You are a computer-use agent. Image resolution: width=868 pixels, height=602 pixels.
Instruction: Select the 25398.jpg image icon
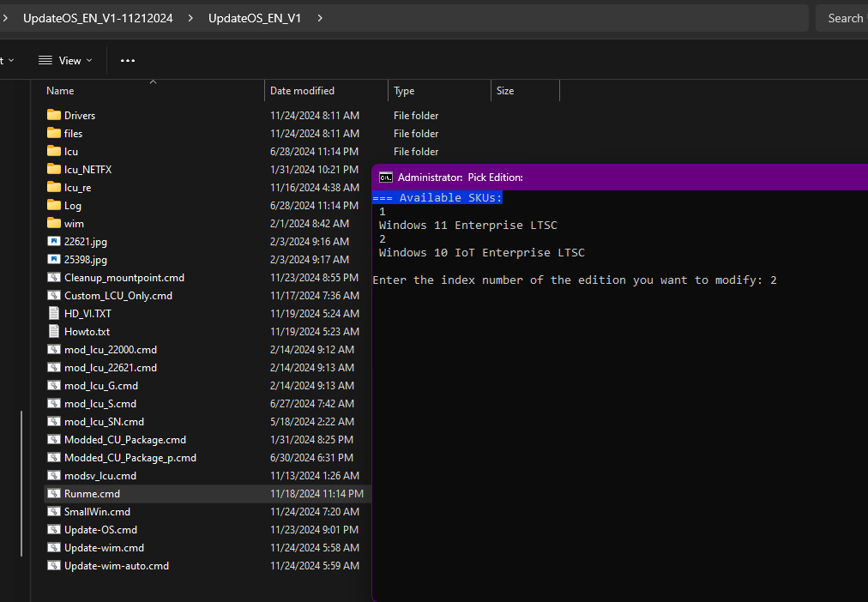tap(54, 259)
